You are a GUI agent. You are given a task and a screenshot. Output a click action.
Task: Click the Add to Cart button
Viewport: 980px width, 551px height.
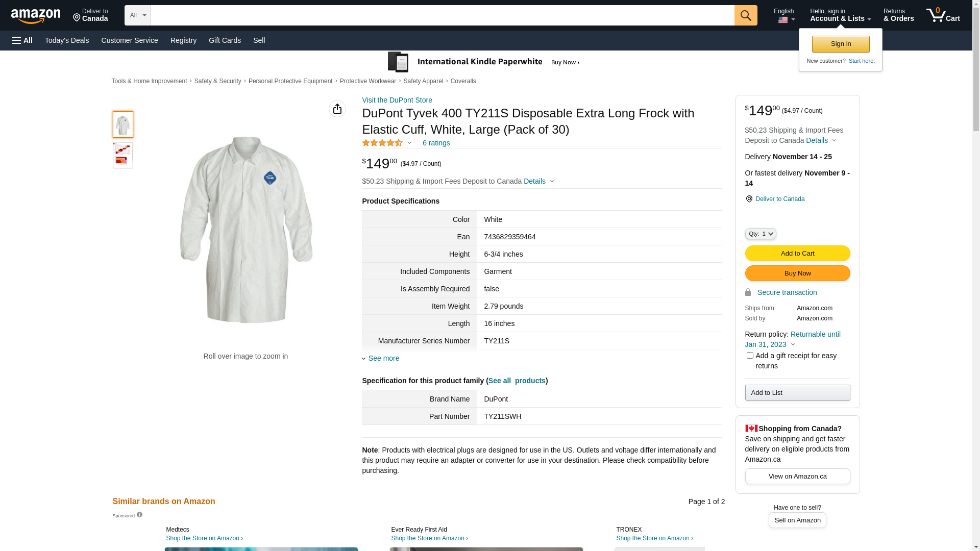click(797, 254)
